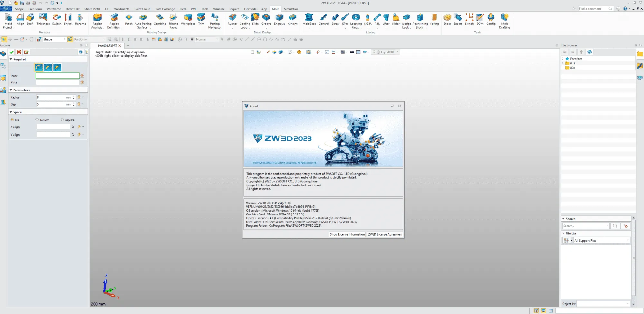Open the Data Exchange ribbon tab
644x314 pixels.
coord(165,9)
